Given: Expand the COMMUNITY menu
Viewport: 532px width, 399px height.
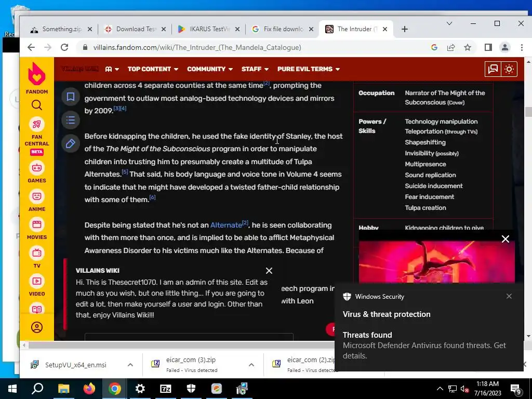Looking at the screenshot, I should (x=210, y=69).
